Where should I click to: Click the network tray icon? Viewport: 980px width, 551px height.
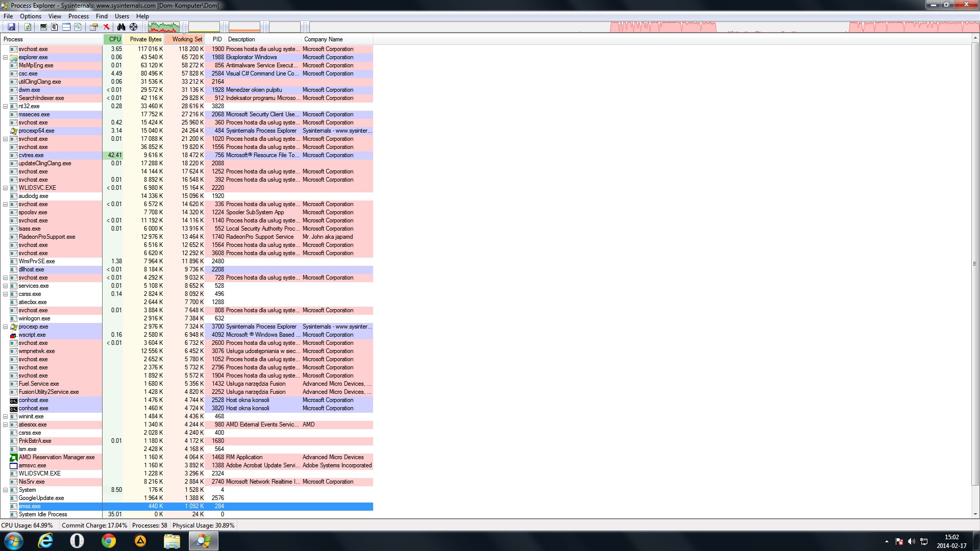tap(924, 541)
